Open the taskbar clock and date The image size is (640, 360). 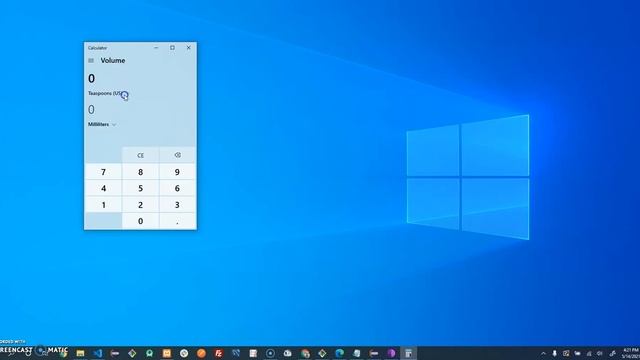631,353
